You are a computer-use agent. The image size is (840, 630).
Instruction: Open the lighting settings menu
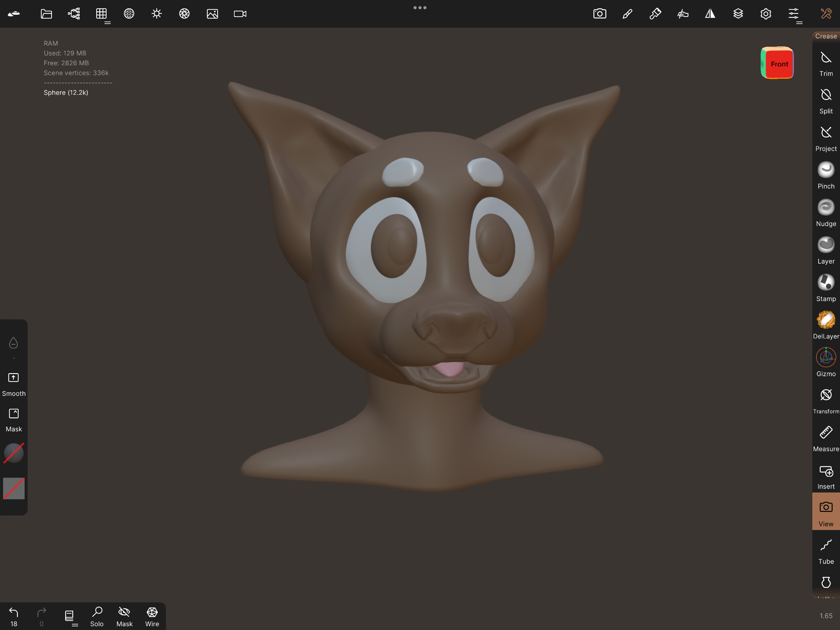coord(157,14)
